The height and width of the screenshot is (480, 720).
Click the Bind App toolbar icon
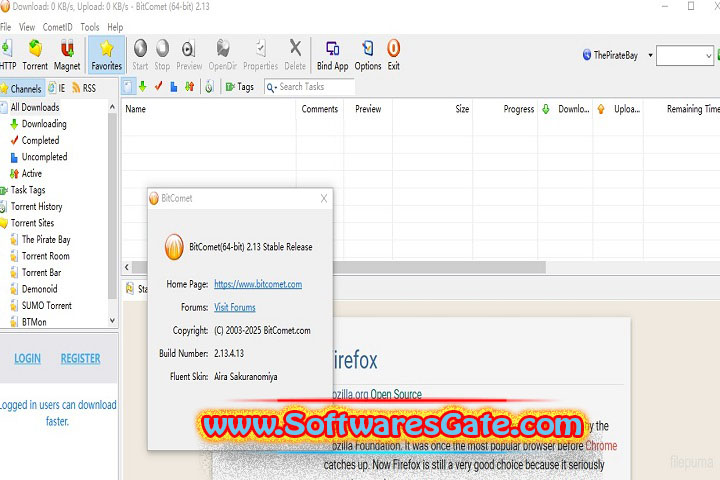click(332, 55)
